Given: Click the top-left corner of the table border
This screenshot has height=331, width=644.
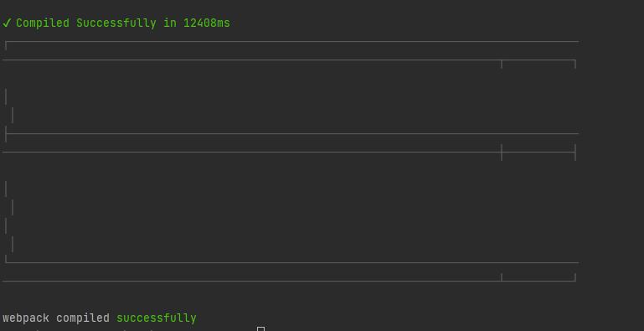Looking at the screenshot, I should [6, 42].
